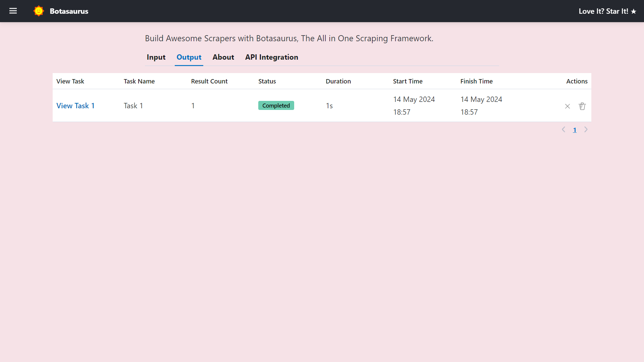The width and height of the screenshot is (644, 362).
Task: Open the hamburger navigation menu
Action: [13, 11]
